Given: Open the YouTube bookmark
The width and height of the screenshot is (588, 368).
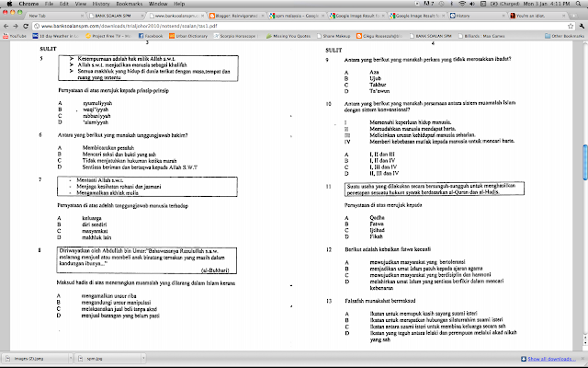Looking at the screenshot, I should click(x=15, y=36).
